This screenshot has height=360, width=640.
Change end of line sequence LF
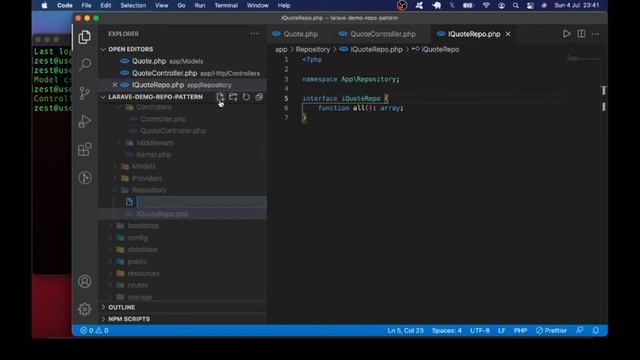(x=502, y=330)
